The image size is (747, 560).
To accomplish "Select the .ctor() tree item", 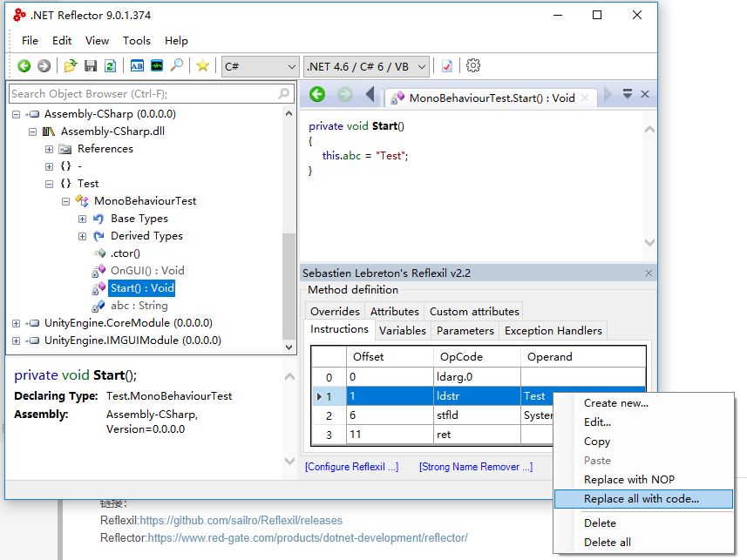I will 125,253.
